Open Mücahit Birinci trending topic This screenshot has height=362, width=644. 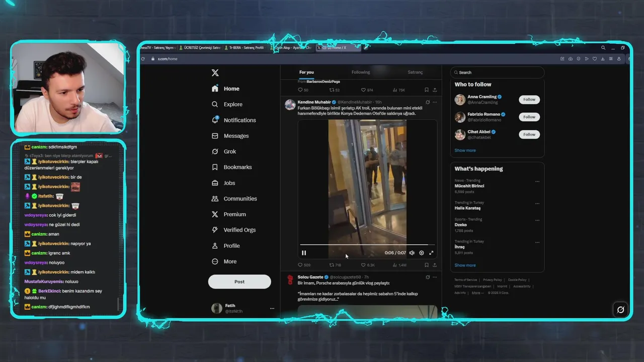pos(469,186)
